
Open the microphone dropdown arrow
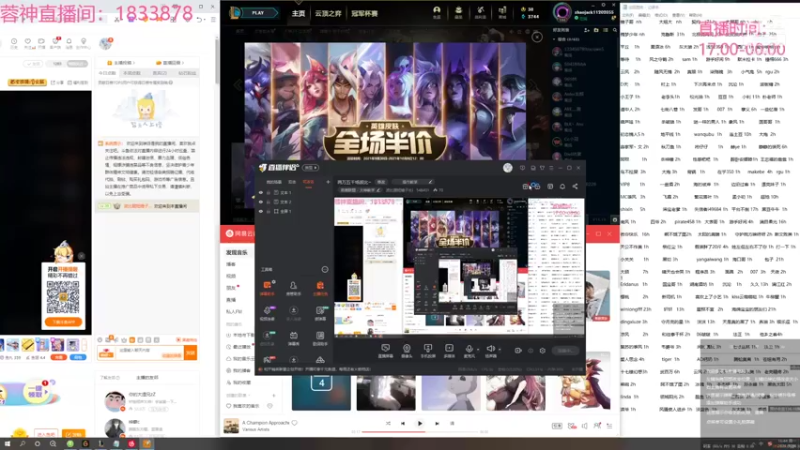point(478,349)
